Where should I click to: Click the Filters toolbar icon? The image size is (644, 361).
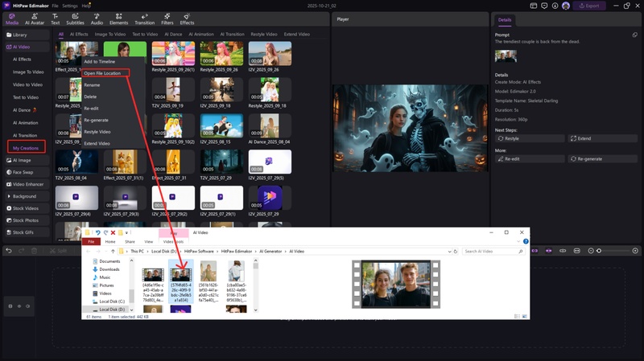click(167, 18)
